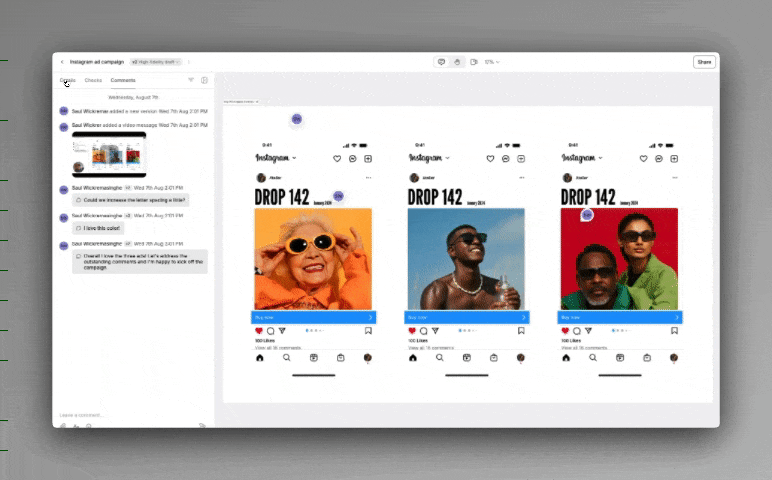Select the Comments tab
Viewport: 772px width, 480px height.
(123, 80)
